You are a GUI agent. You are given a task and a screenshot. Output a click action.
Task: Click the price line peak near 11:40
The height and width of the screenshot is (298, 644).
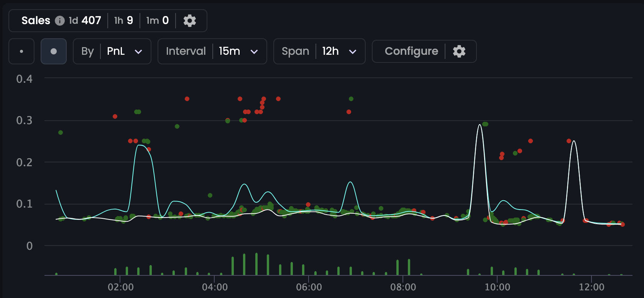point(573,141)
